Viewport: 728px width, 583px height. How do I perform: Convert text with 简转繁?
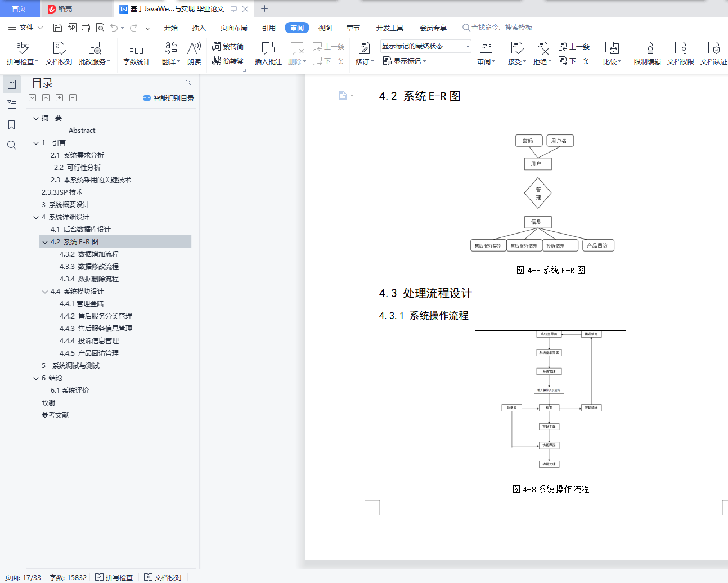click(x=228, y=61)
